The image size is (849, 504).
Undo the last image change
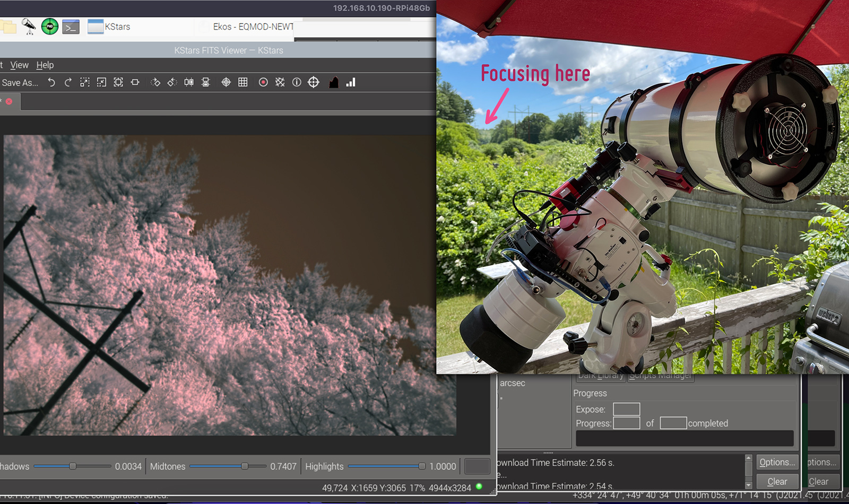[x=51, y=82]
